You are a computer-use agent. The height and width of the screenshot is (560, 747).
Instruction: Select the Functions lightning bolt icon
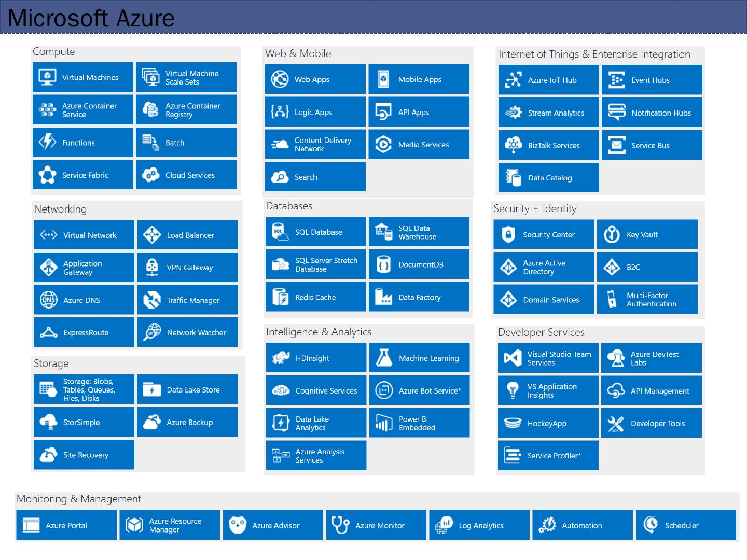[x=48, y=142]
